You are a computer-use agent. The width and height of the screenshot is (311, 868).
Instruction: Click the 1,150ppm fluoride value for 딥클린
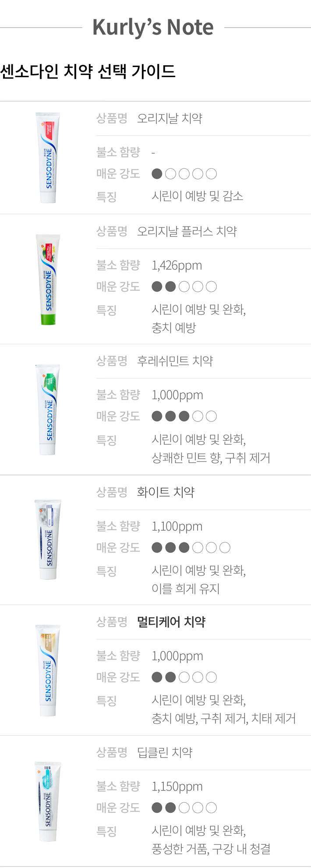(x=177, y=787)
